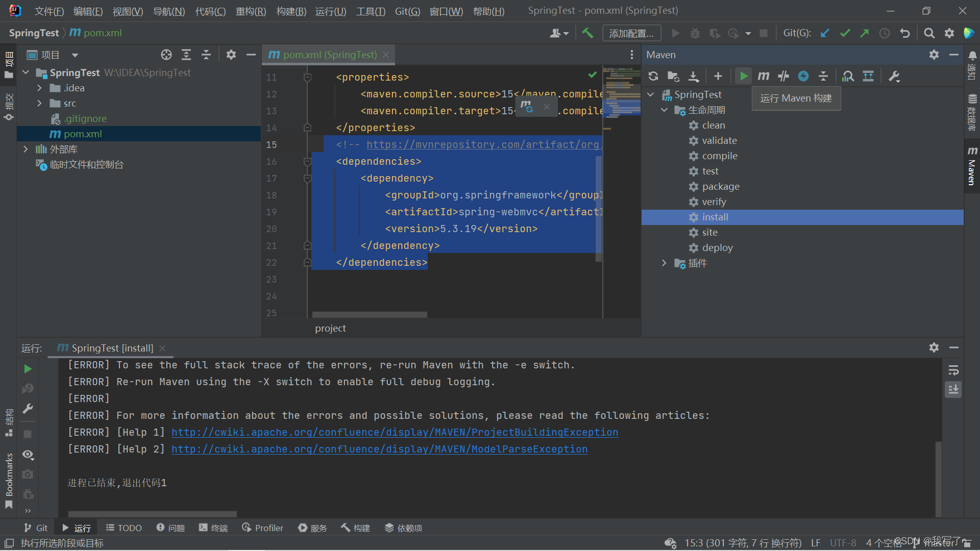
Task: Click the editor horizontal scrollbar
Action: click(x=370, y=315)
